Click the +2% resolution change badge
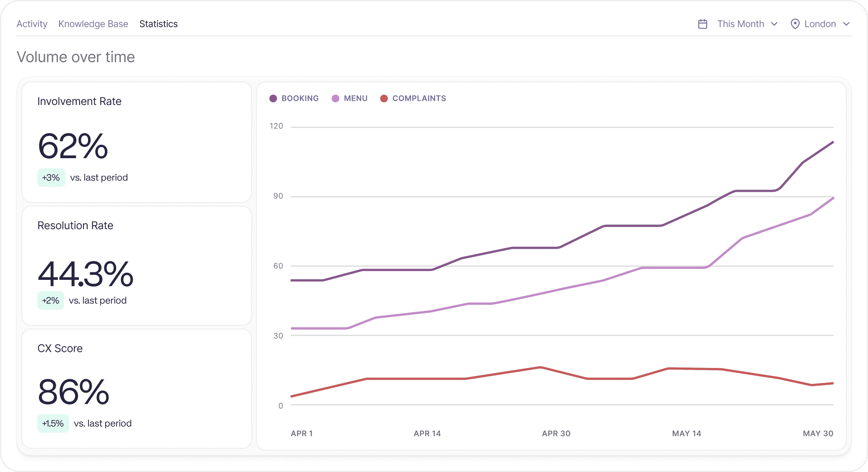Viewport: 868px width, 472px height. point(51,300)
